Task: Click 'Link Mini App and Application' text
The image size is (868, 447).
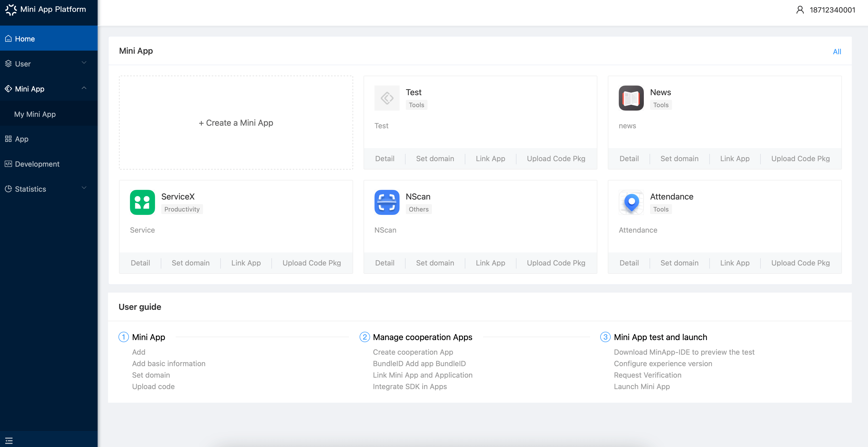Action: [423, 375]
